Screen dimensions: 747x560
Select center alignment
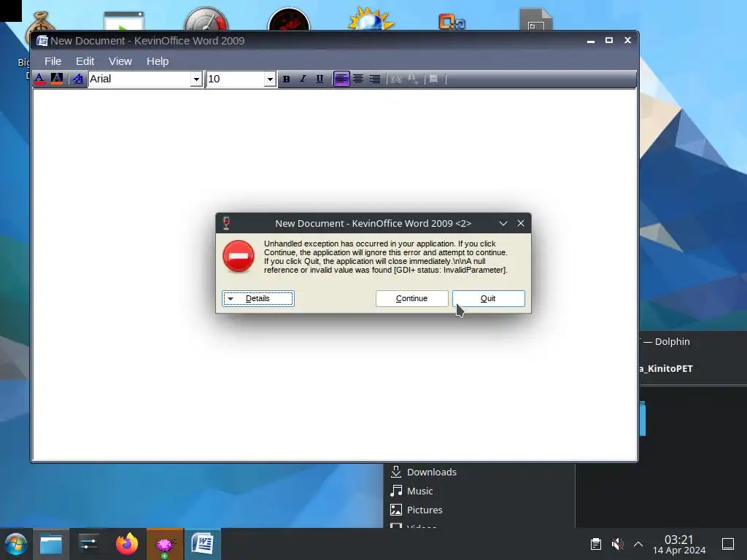pos(358,79)
